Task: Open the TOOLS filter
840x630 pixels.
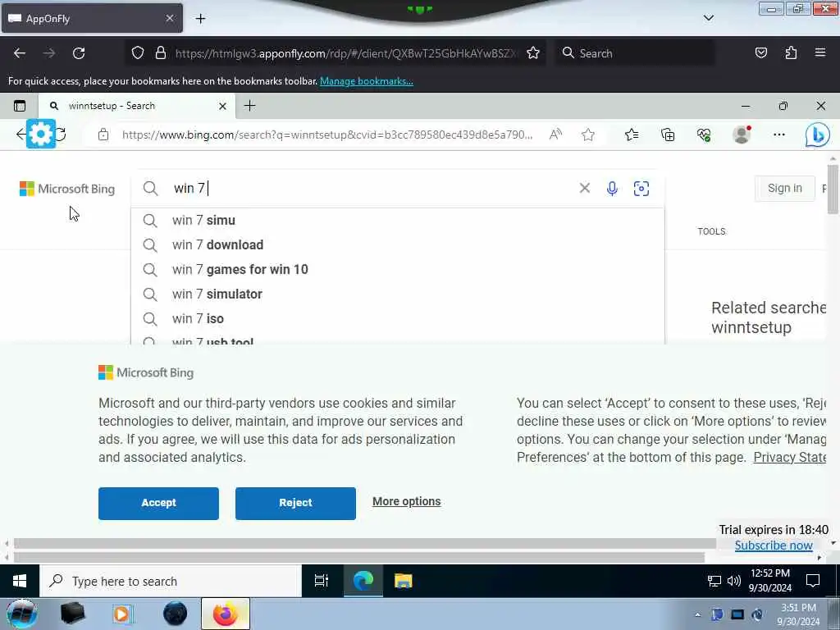Action: (711, 231)
